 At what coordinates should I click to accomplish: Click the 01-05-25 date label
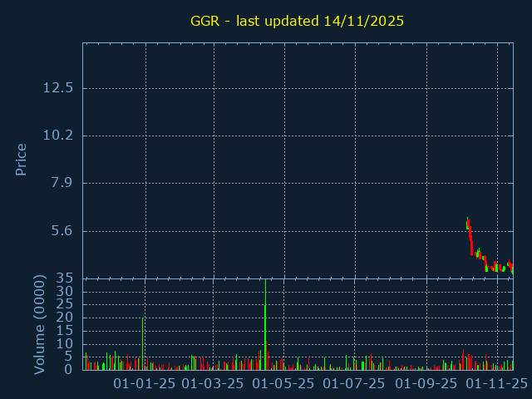click(x=283, y=384)
